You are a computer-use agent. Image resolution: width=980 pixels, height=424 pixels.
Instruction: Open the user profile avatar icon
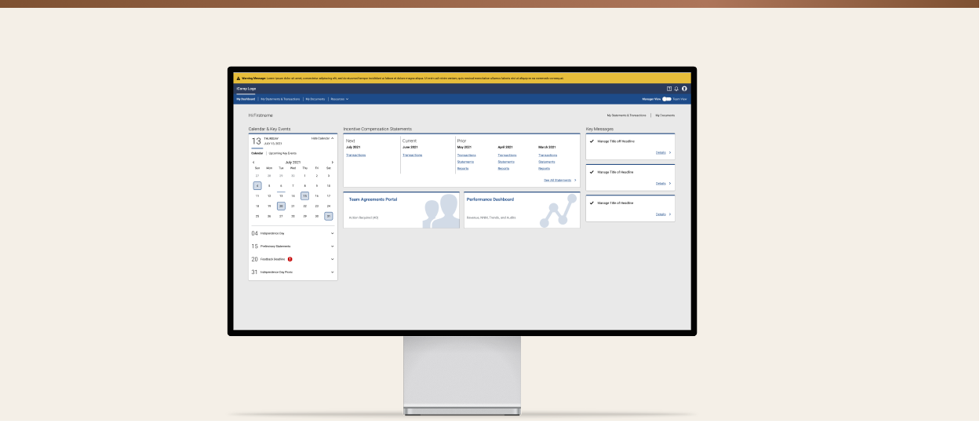click(x=684, y=89)
